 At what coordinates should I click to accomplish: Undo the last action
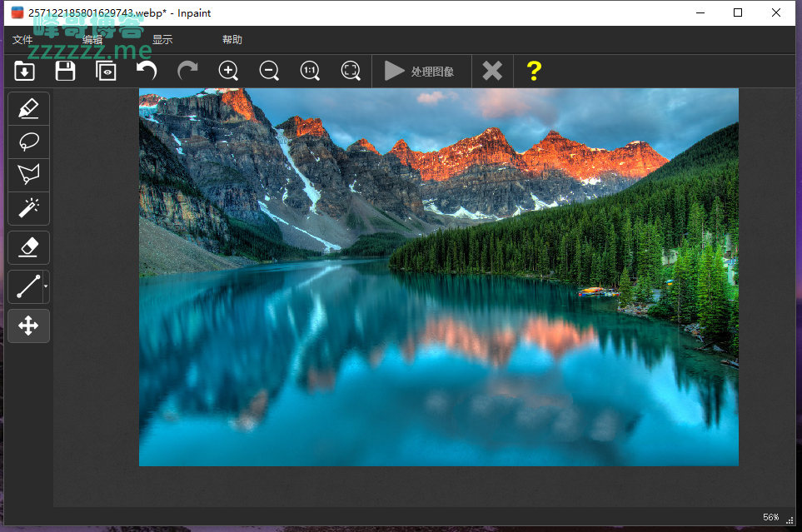pyautogui.click(x=147, y=72)
